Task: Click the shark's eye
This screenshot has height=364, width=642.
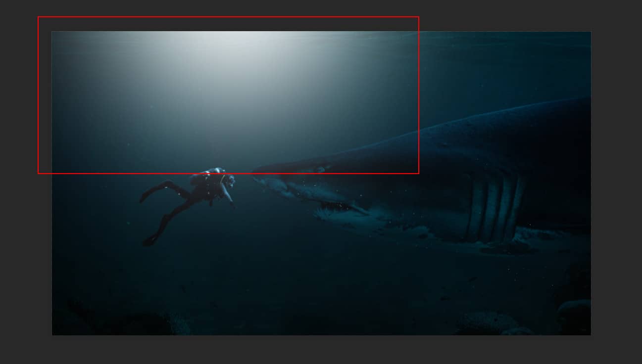Action: click(320, 170)
